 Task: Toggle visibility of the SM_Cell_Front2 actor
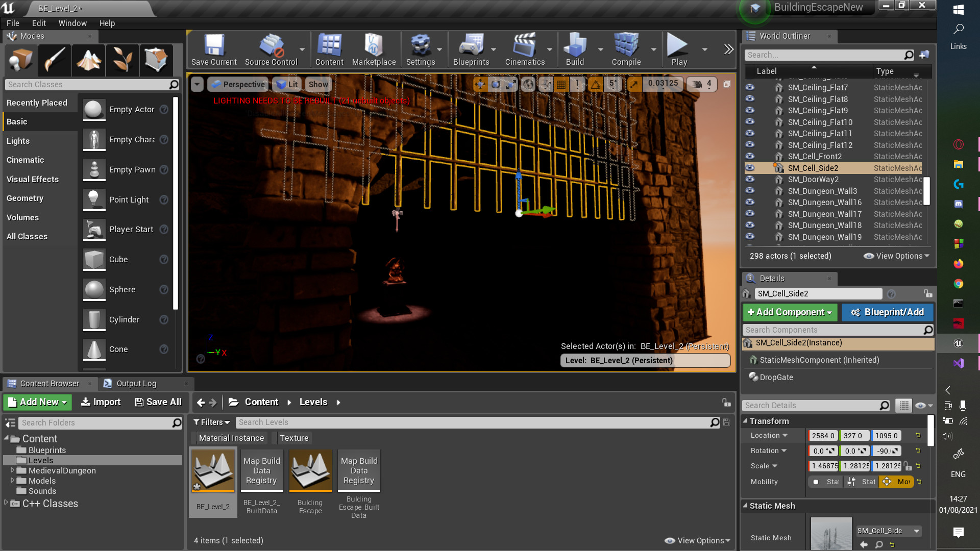point(750,156)
